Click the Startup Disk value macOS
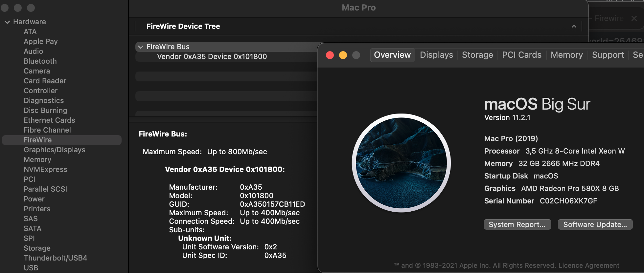The height and width of the screenshot is (273, 644). pos(546,176)
